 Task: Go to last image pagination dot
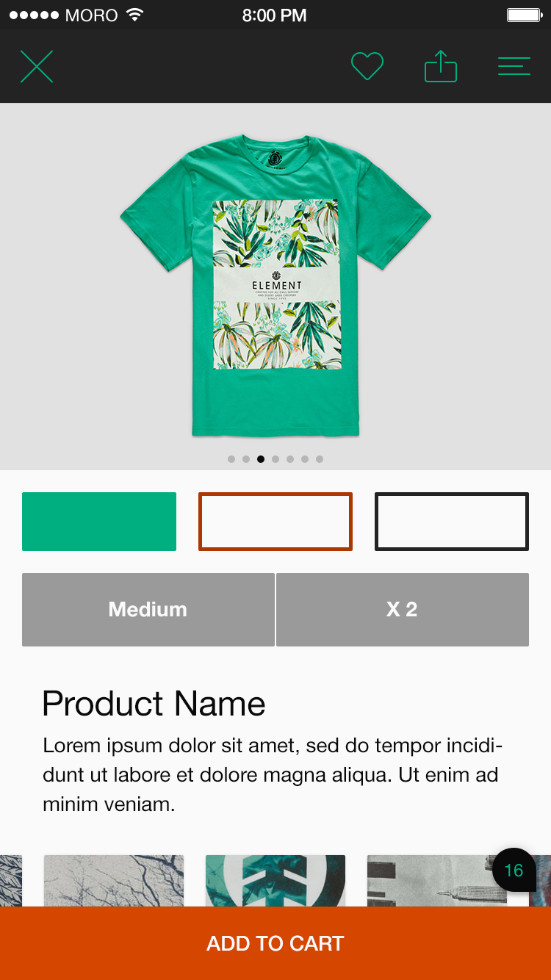[x=320, y=459]
